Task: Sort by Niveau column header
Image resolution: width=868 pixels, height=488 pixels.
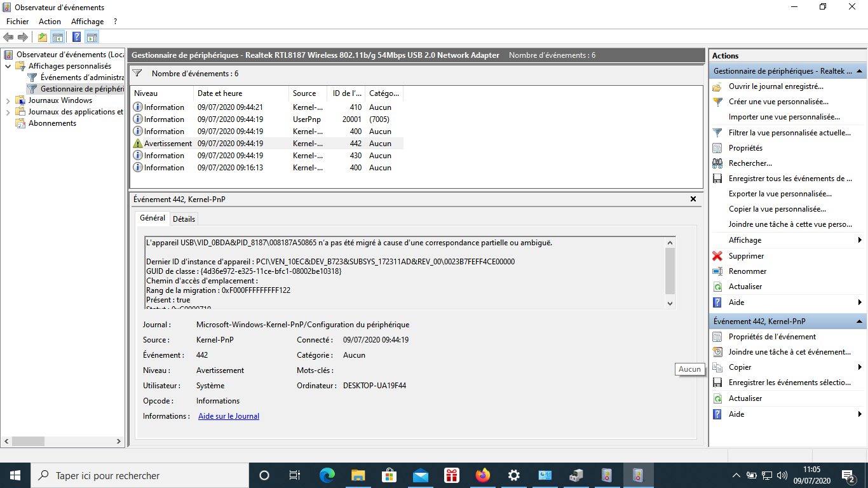Action: 161,93
